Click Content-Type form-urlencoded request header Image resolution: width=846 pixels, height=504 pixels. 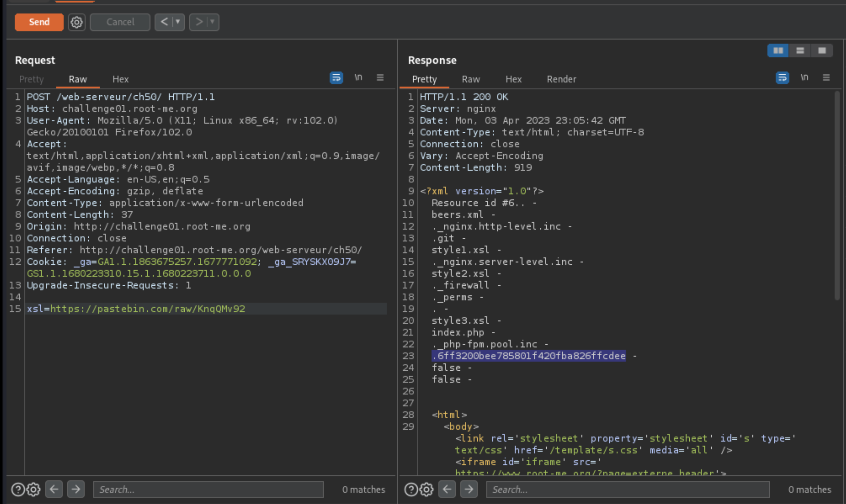coord(165,203)
